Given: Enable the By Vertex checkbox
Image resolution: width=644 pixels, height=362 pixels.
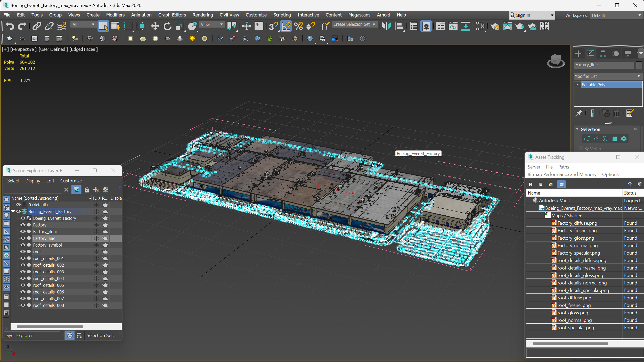Looking at the screenshot, I should [x=581, y=149].
